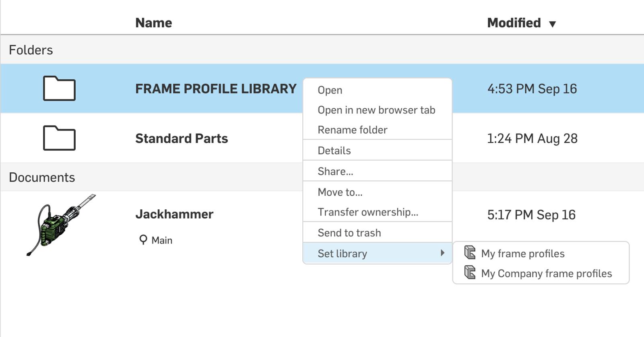
Task: Click the Main branch icon under Jackhammer
Action: pos(143,240)
